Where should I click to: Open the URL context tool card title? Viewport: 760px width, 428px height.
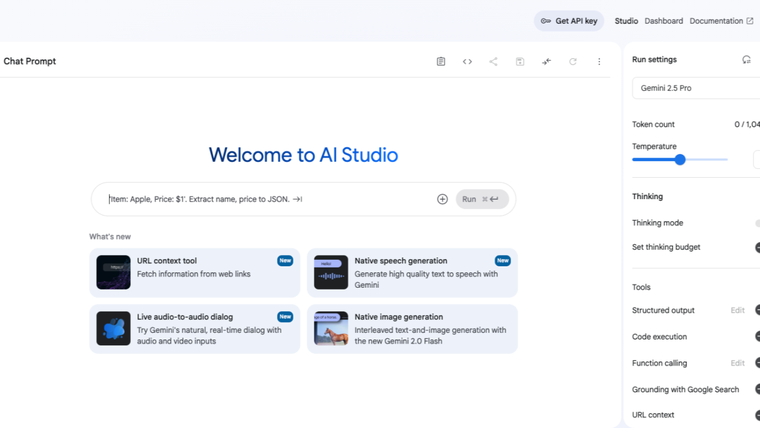pyautogui.click(x=167, y=261)
